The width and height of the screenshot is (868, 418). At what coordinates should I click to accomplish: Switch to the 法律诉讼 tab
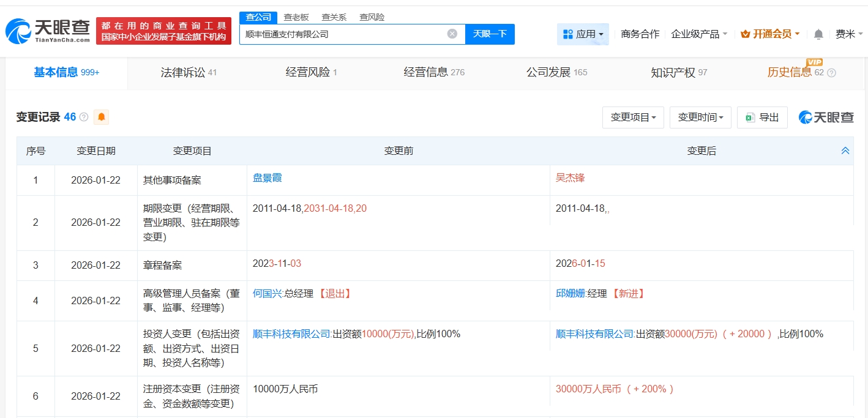click(x=189, y=72)
